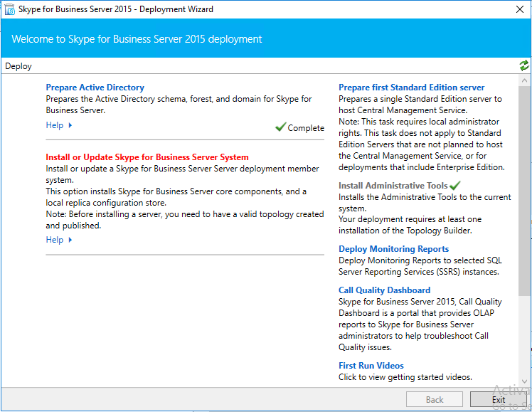Click the vertical scrollbar thumb
The image size is (532, 412).
[524, 191]
